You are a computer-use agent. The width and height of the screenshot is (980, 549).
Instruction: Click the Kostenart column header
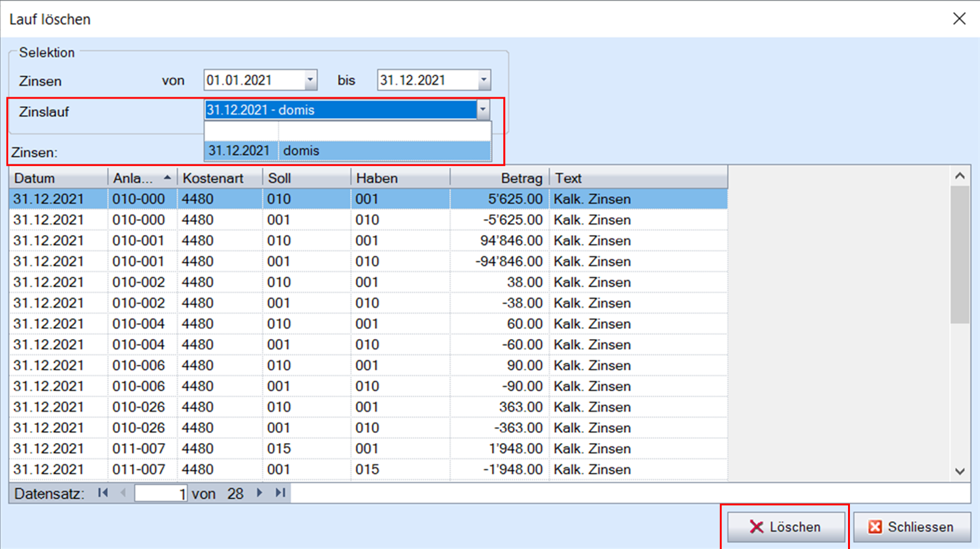point(219,179)
